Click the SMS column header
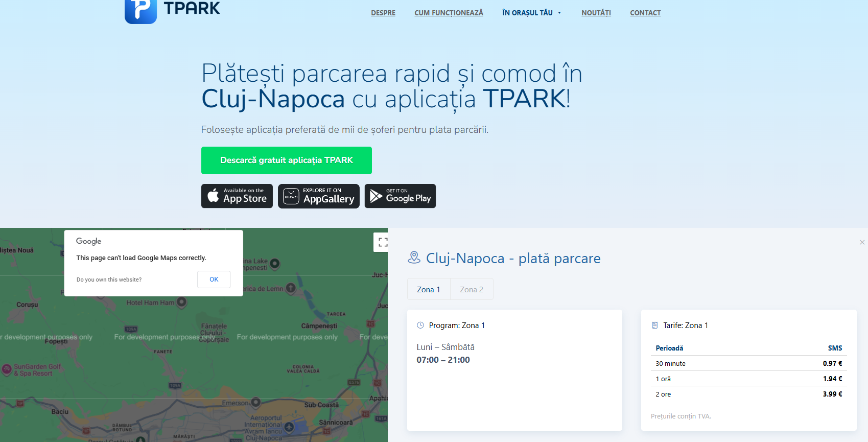Viewport: 868px width, 442px height. 835,348
